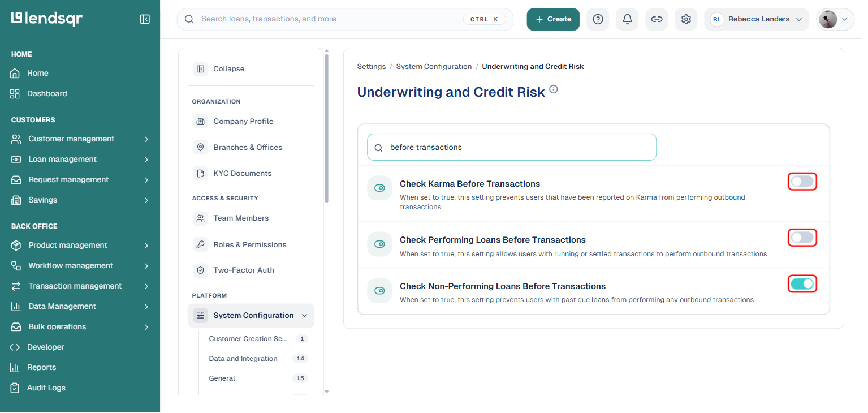Click the Two-Factor Auth shield icon
This screenshot has width=868, height=413.
pyautogui.click(x=200, y=270)
